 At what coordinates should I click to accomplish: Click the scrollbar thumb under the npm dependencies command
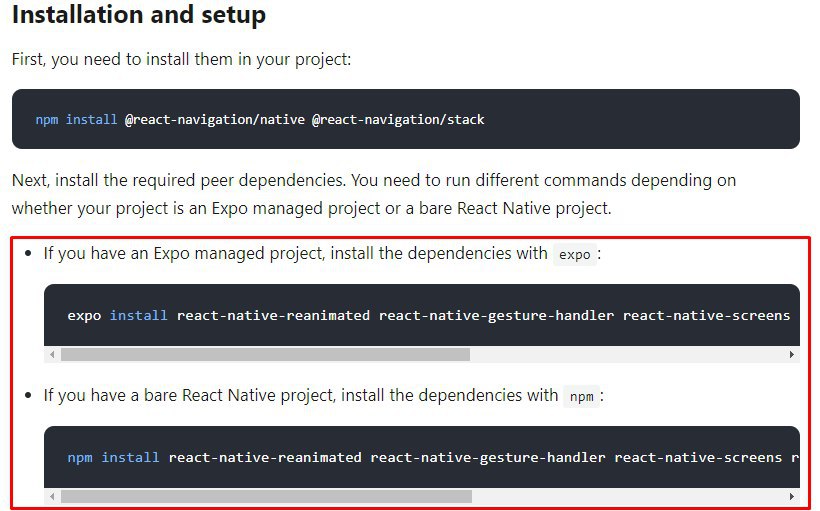[x=266, y=496]
